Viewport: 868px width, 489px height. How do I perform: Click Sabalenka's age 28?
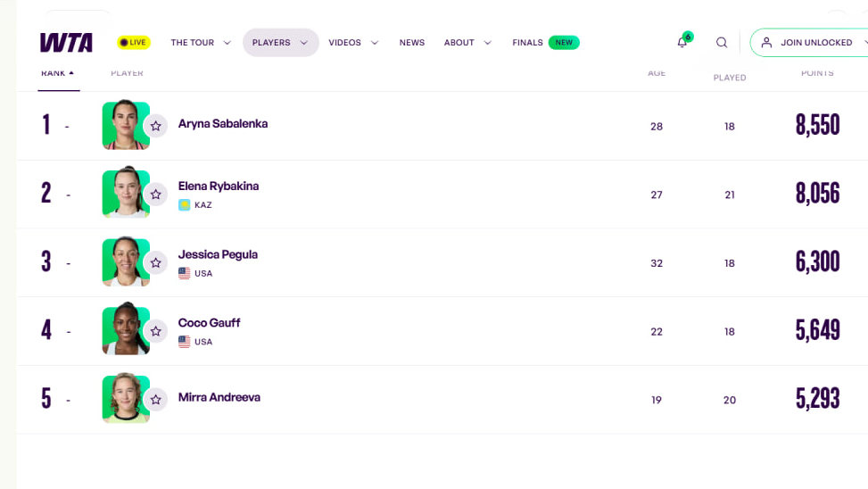click(x=657, y=127)
